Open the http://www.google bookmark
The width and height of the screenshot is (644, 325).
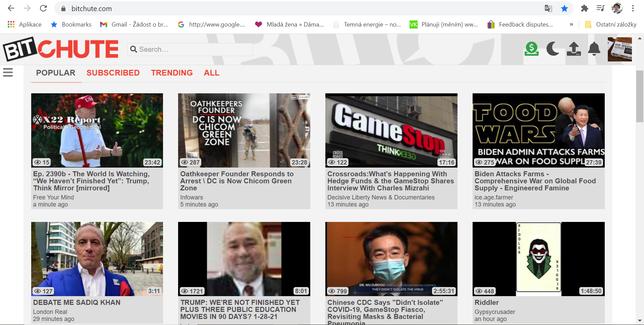tap(212, 25)
